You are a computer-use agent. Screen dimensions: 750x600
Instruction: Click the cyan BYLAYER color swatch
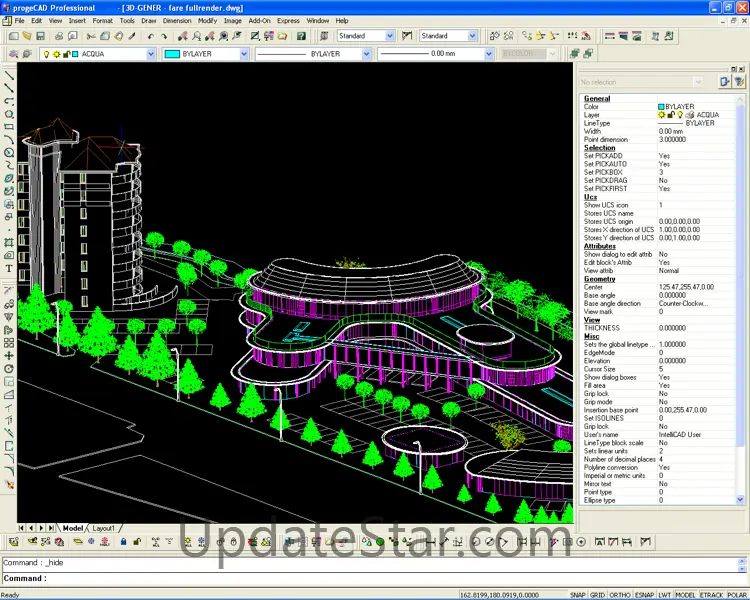point(172,54)
